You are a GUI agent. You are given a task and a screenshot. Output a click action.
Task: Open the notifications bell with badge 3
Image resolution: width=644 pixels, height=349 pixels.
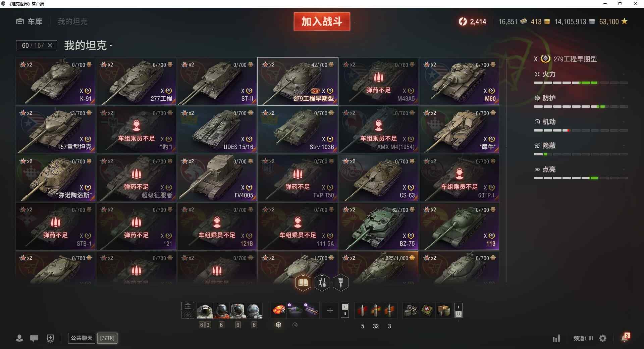[x=625, y=338]
